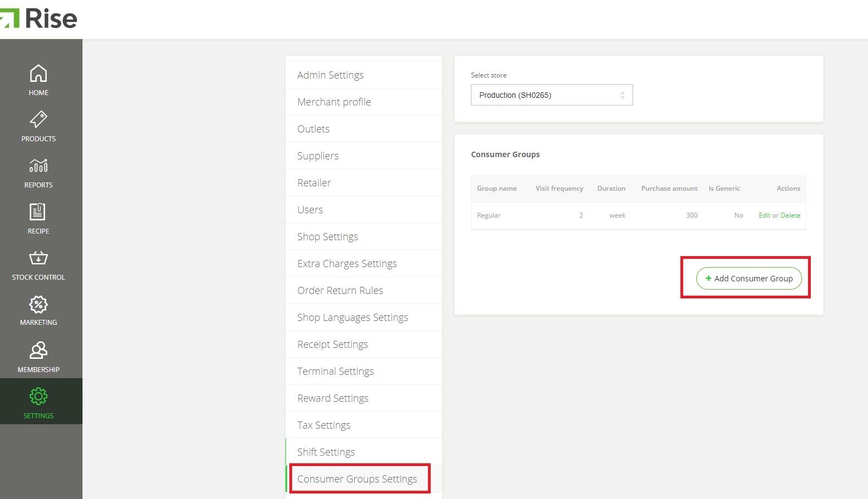Open Merchant profile settings
The image size is (868, 499).
point(364,102)
